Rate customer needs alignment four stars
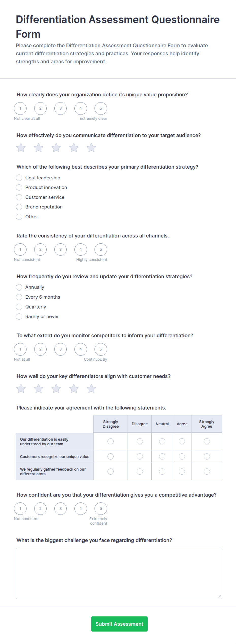Image resolution: width=236 pixels, height=644 pixels. tap(74, 389)
